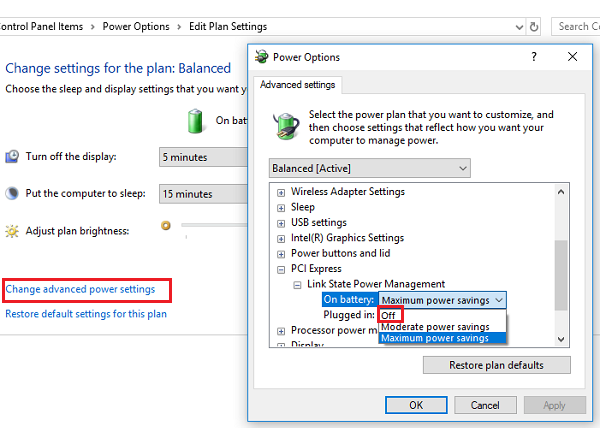Open the Turn off the display dropdown
The image size is (601, 428).
(204, 157)
